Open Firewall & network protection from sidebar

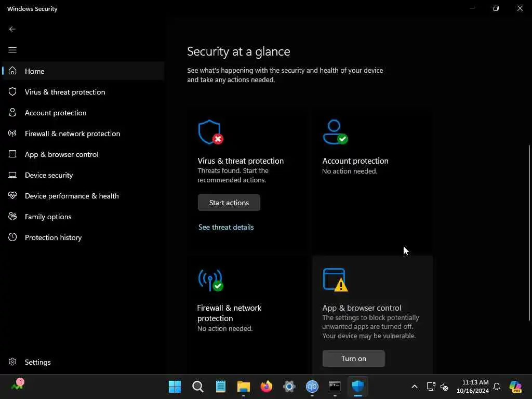pos(83,134)
